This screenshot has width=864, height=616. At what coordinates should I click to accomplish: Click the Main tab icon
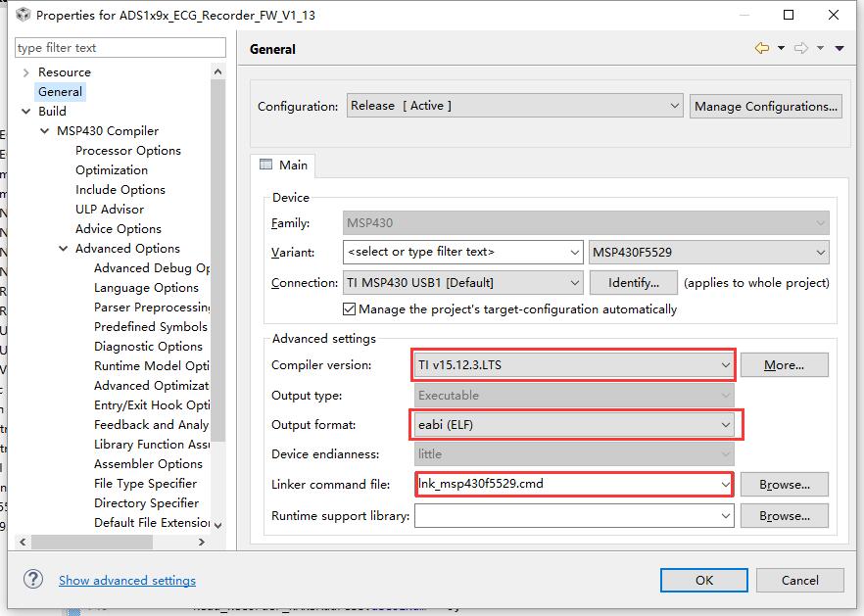(x=265, y=165)
